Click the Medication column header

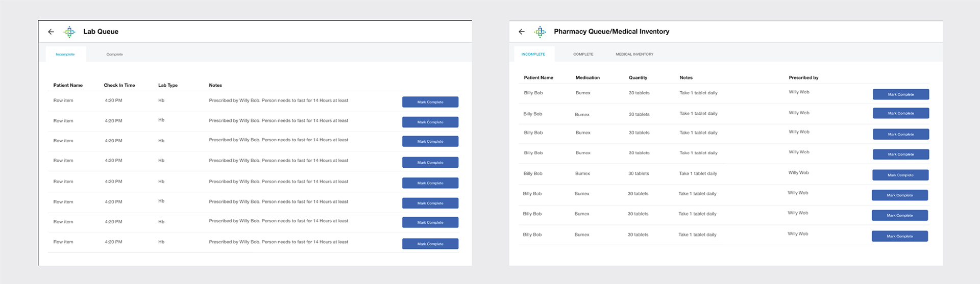[587, 78]
